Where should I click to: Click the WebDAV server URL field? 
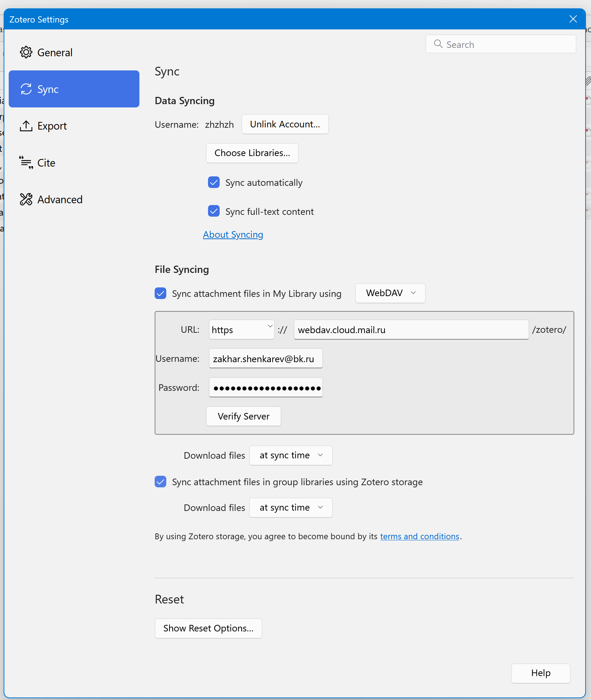coord(411,329)
